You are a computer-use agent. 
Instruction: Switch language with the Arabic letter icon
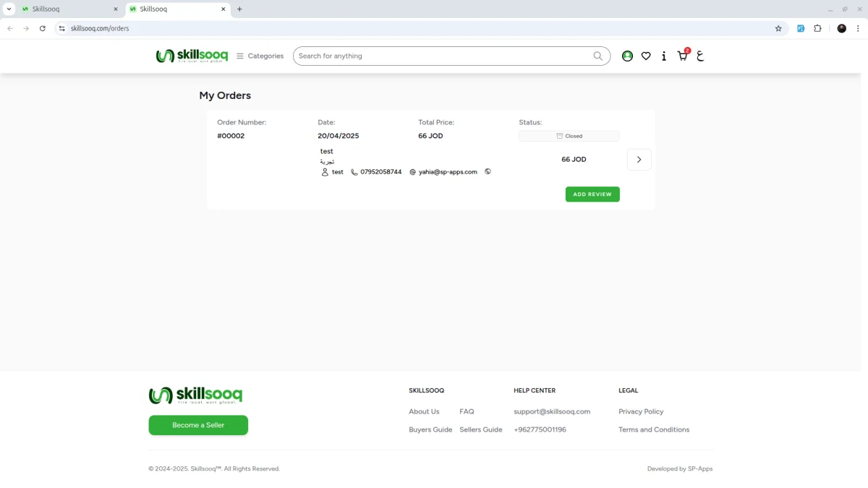point(700,56)
